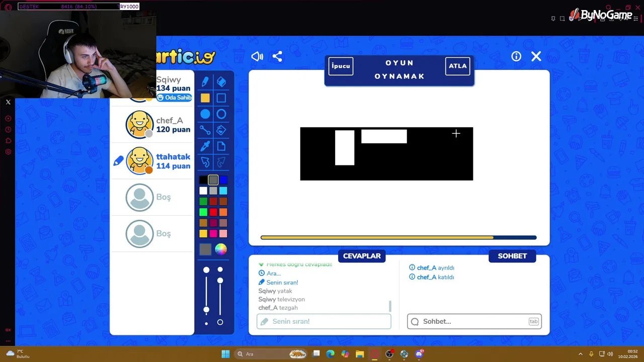644x362 pixels.
Task: Select the yellow color swatch
Action: [x=203, y=233]
